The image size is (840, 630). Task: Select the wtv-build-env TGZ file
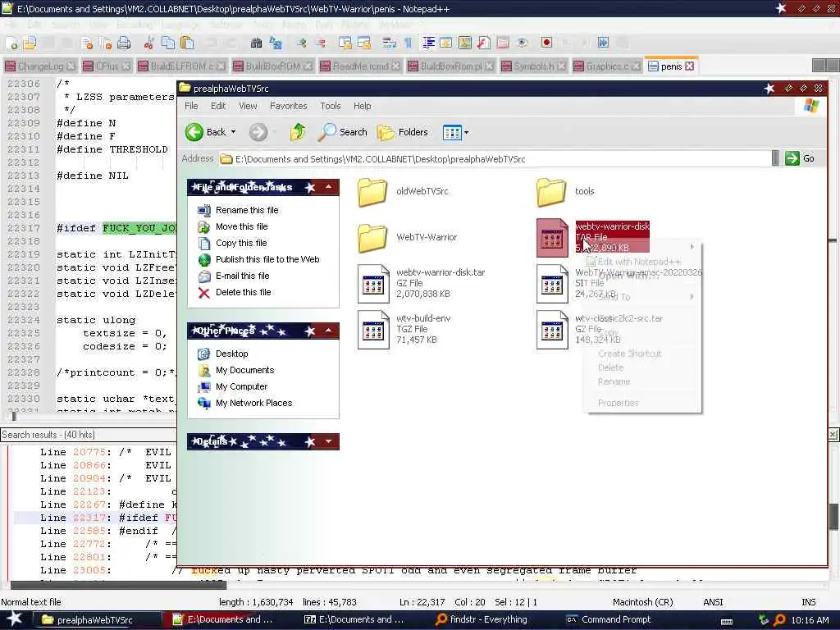point(404,329)
